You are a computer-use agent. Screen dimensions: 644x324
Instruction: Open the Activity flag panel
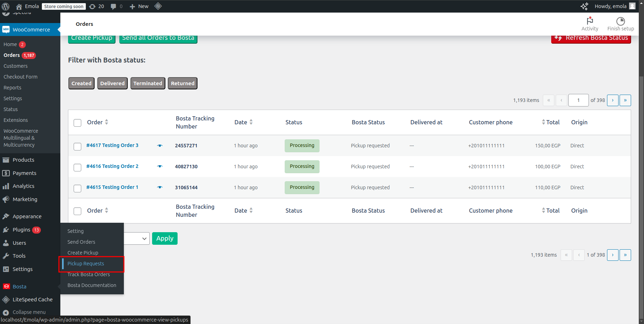590,21
